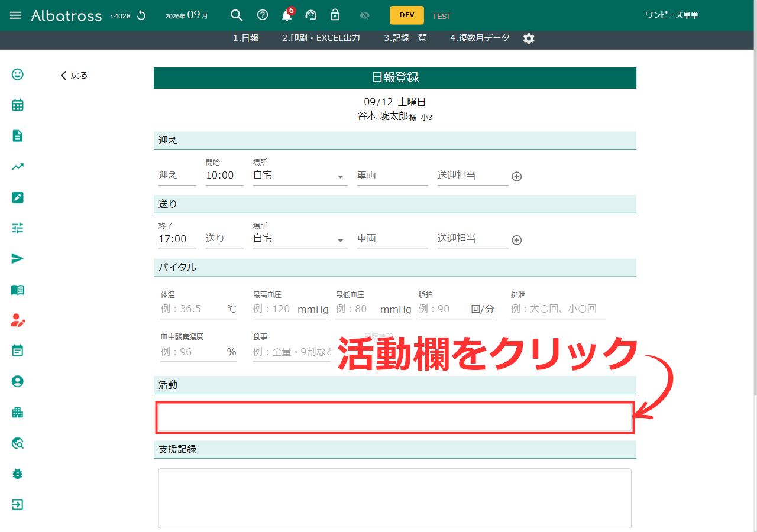Open the document page sidebar icon
Viewport: 757px width, 532px height.
point(18,136)
